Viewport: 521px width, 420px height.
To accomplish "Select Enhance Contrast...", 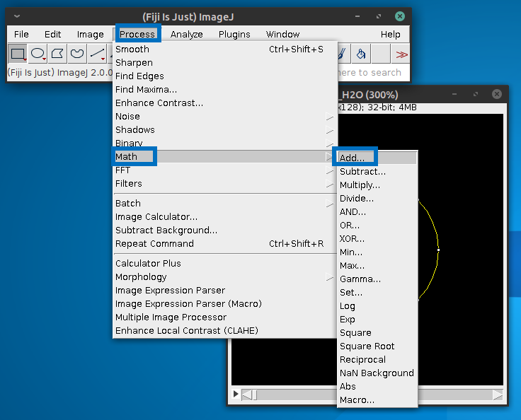I will pyautogui.click(x=225, y=103).
